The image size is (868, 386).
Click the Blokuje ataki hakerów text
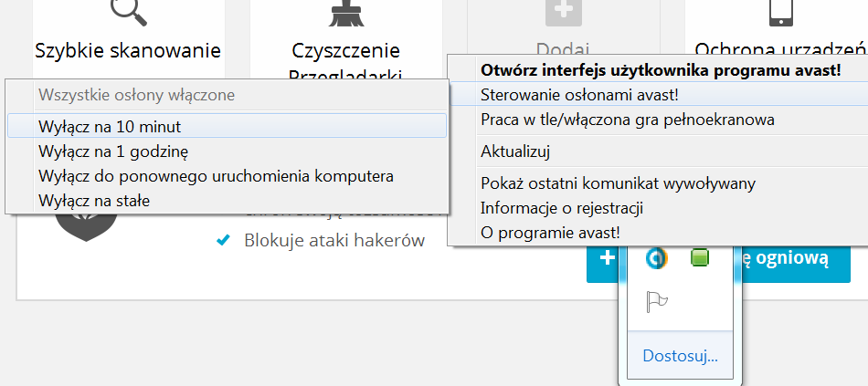[334, 241]
